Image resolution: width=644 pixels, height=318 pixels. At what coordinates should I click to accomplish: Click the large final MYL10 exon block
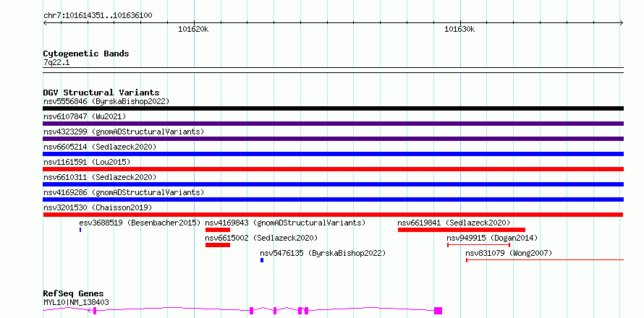click(x=438, y=311)
